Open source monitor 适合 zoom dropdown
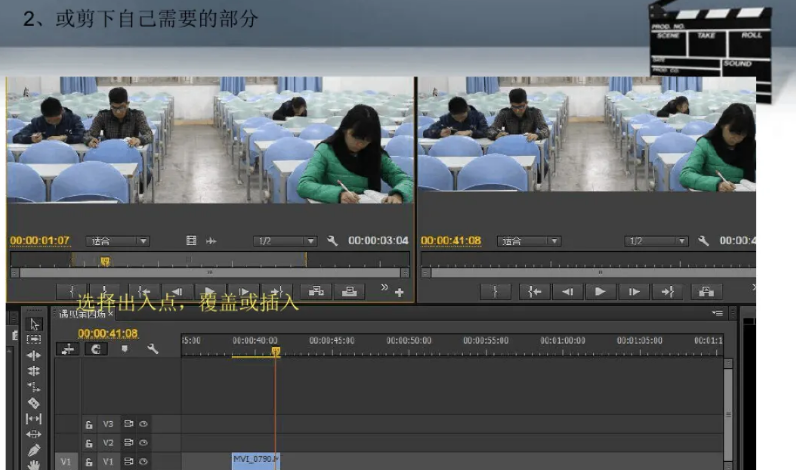Image resolution: width=796 pixels, height=470 pixels. [118, 241]
